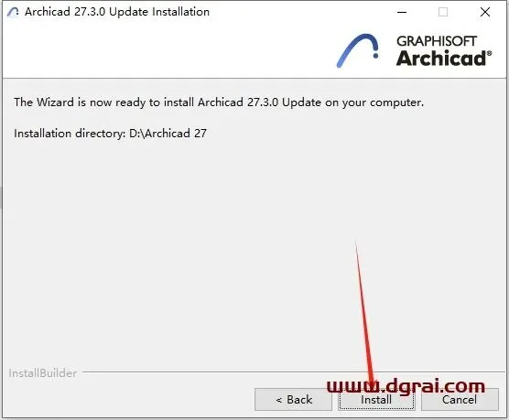Screen dimensions: 509x420
Task: Go back with the Back button
Action: [x=294, y=400]
